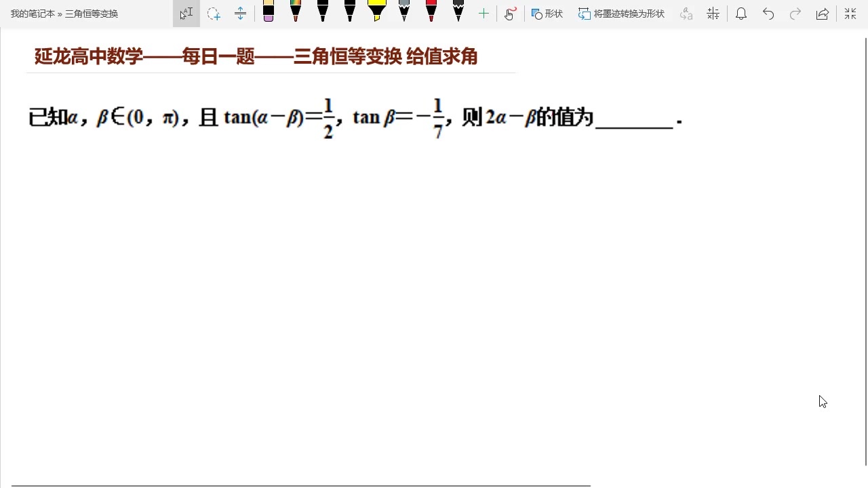Exit full screen mode
The image size is (868, 488).
pos(850,14)
